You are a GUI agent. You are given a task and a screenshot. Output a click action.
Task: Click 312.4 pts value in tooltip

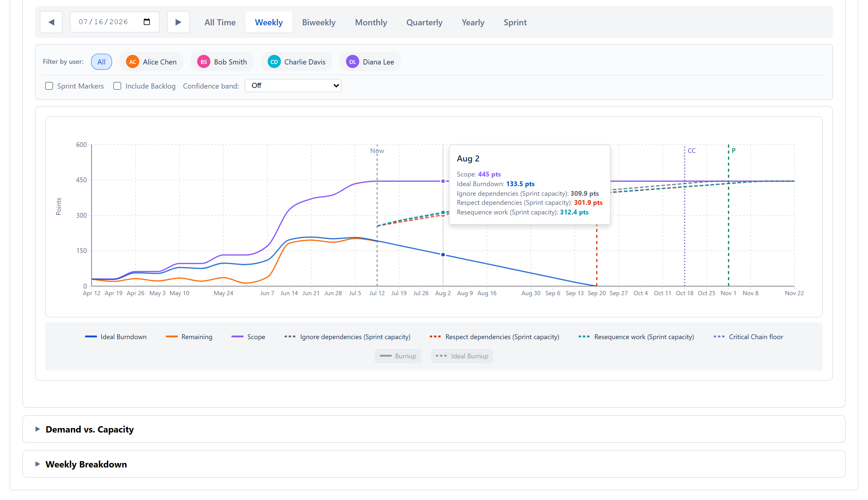(574, 212)
